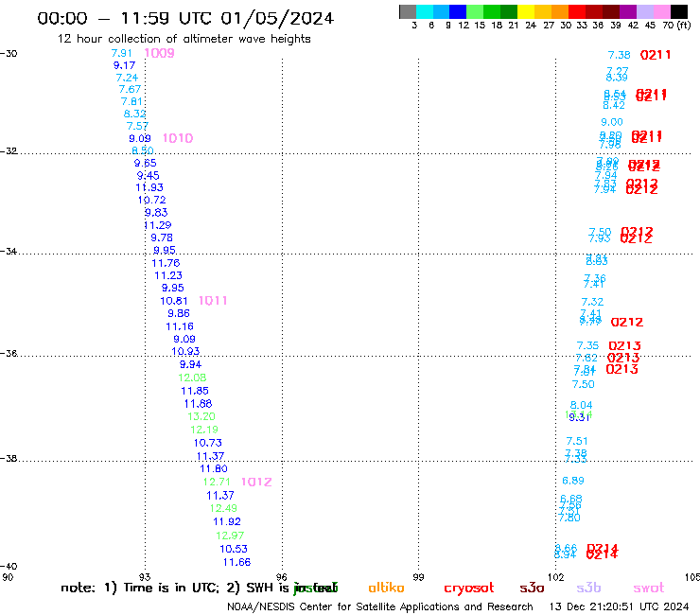Screen dimensions: 700x615
Task: Click the 'cryosat' satellite legend label
Action: (469, 589)
